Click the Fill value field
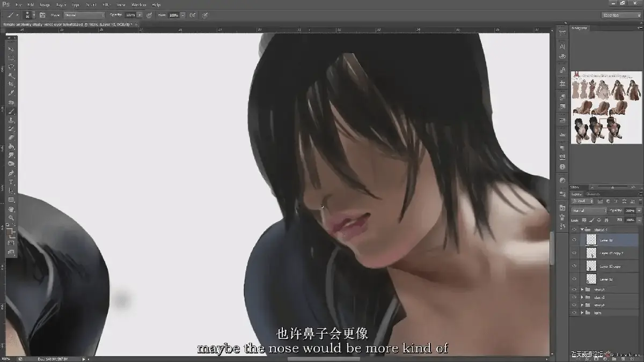Image resolution: width=644 pixels, height=362 pixels. tap(630, 220)
